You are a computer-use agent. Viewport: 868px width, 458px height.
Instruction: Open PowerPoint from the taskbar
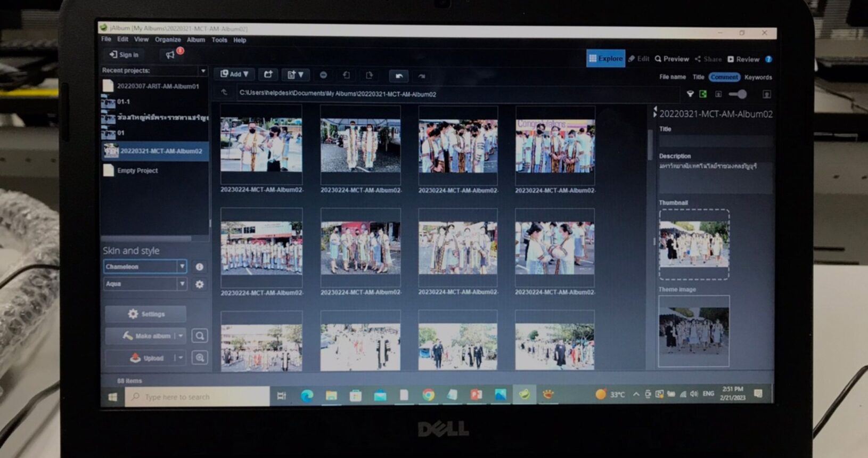tap(476, 395)
